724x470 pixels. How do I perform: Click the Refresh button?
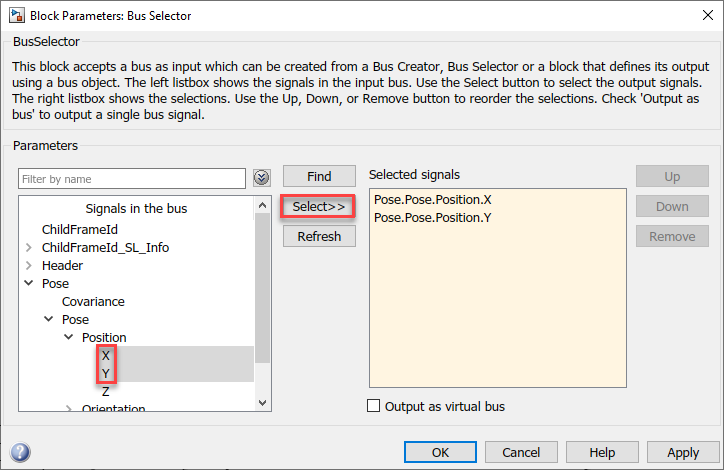click(x=319, y=237)
